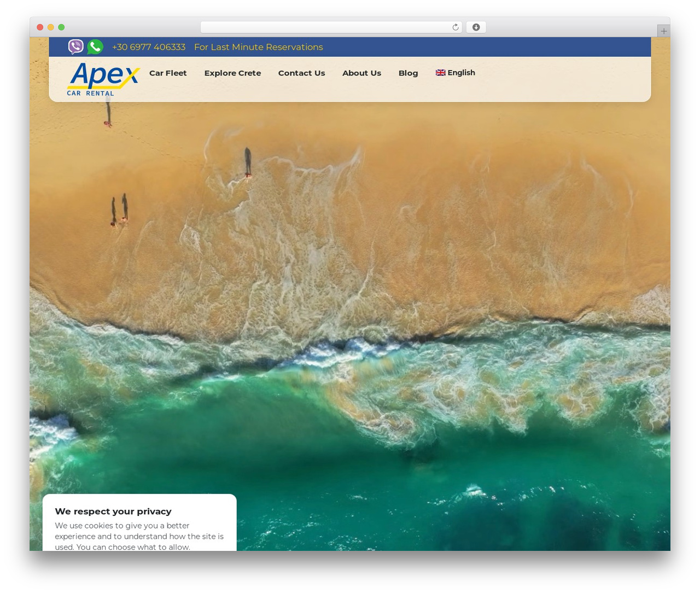
Task: Open the Viber contact icon
Action: click(75, 47)
